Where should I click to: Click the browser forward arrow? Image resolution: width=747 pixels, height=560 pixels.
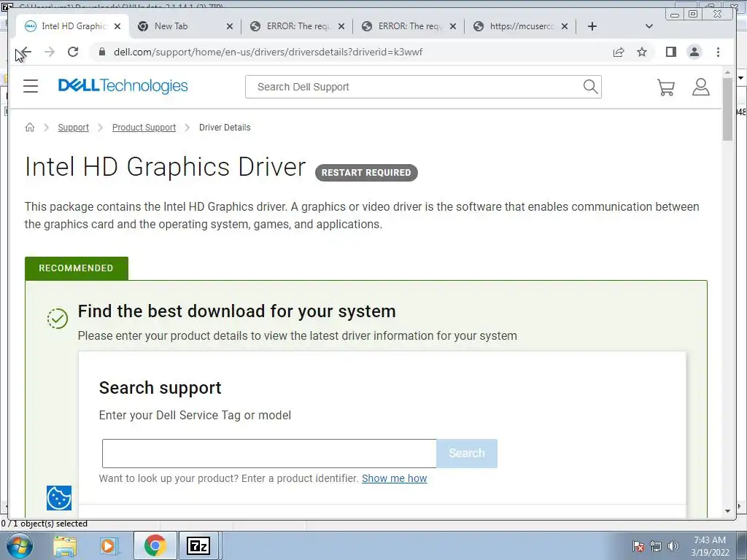coord(50,52)
